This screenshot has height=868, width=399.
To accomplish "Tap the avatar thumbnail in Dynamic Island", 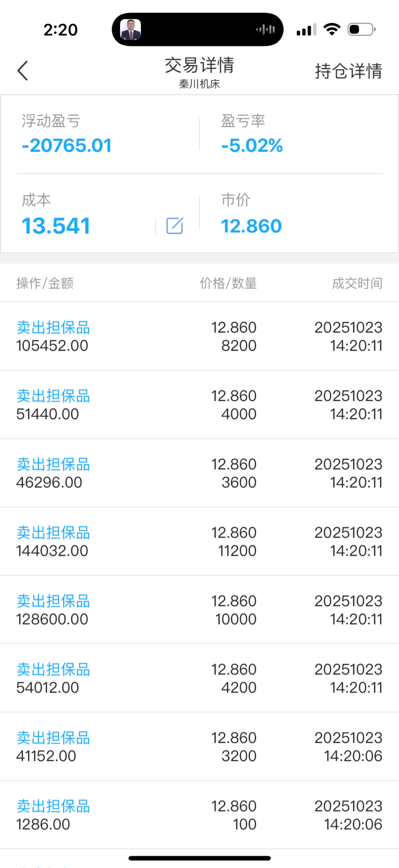I will [x=130, y=30].
